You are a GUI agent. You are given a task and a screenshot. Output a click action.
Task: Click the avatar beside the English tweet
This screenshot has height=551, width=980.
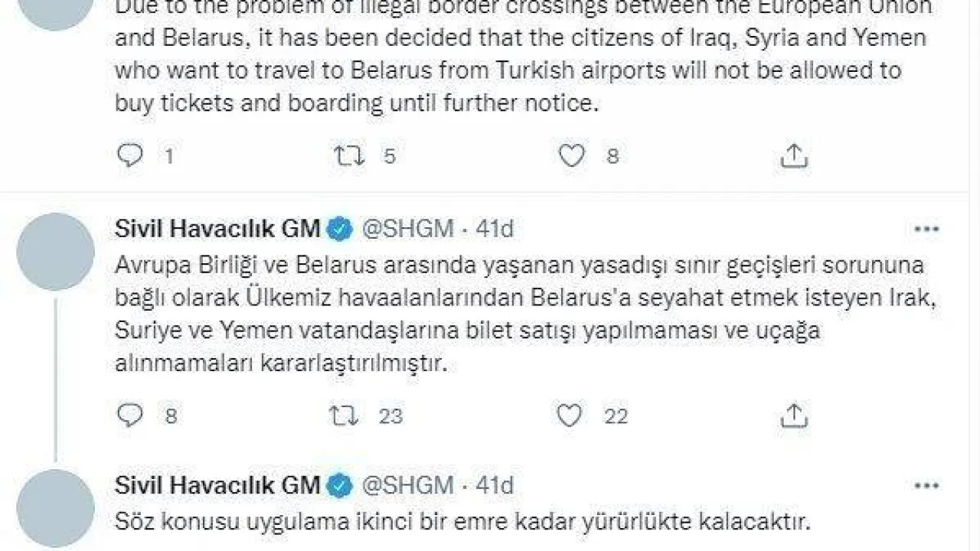(x=55, y=9)
